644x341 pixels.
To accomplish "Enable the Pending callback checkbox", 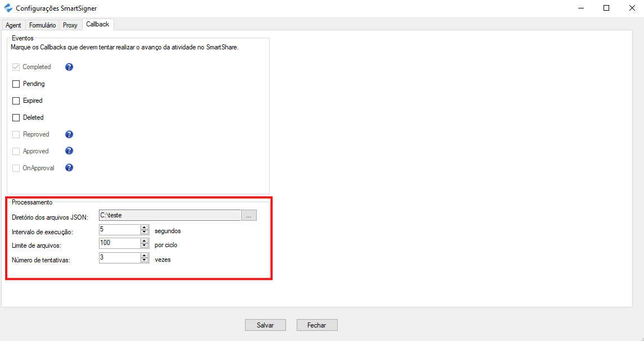I will pyautogui.click(x=16, y=84).
